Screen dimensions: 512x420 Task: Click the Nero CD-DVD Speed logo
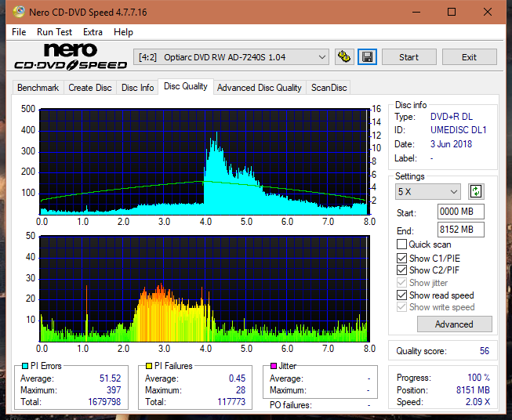(71, 56)
